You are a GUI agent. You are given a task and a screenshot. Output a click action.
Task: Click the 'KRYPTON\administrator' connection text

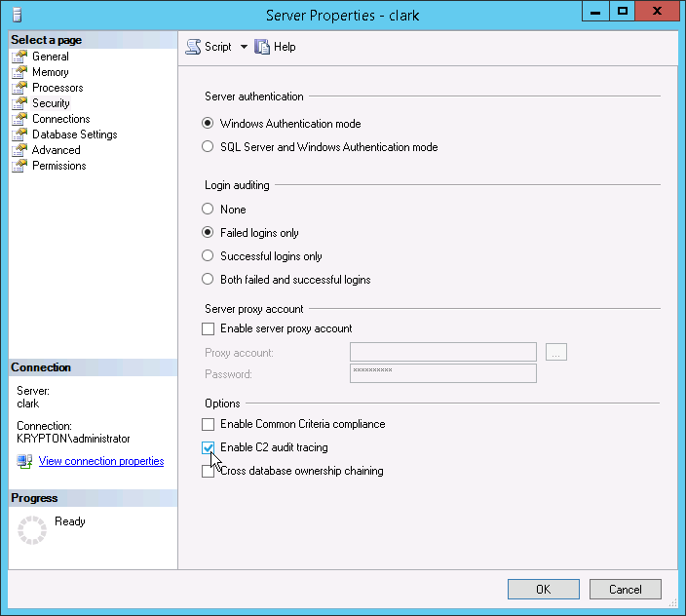tap(73, 439)
